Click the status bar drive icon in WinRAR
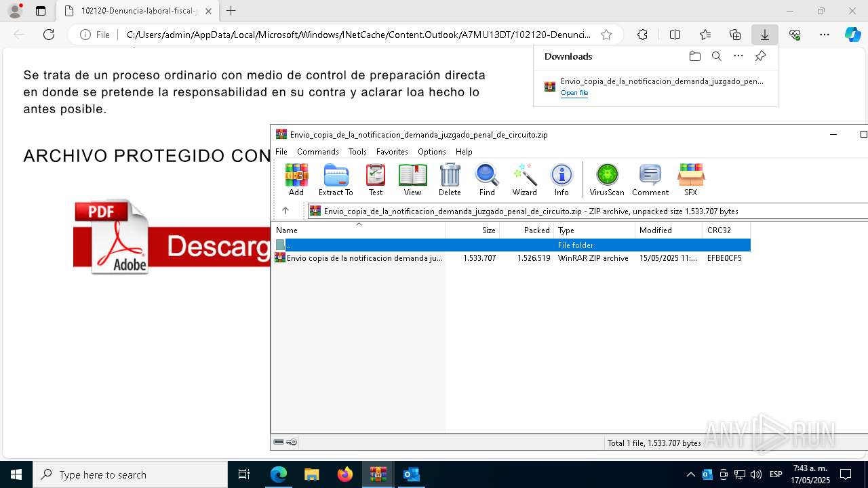This screenshot has width=868, height=488. tap(279, 442)
